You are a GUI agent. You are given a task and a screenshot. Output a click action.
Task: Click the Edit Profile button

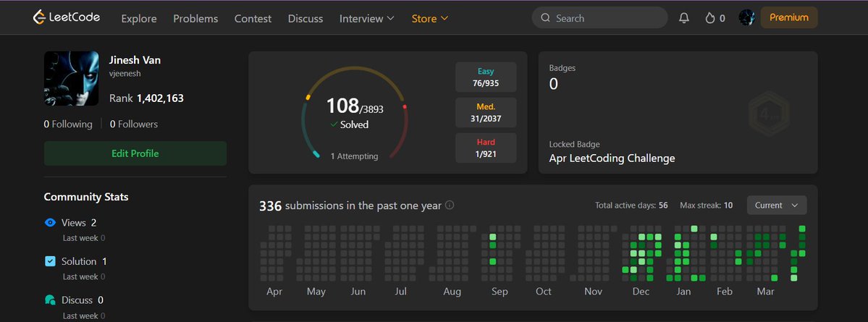point(135,153)
